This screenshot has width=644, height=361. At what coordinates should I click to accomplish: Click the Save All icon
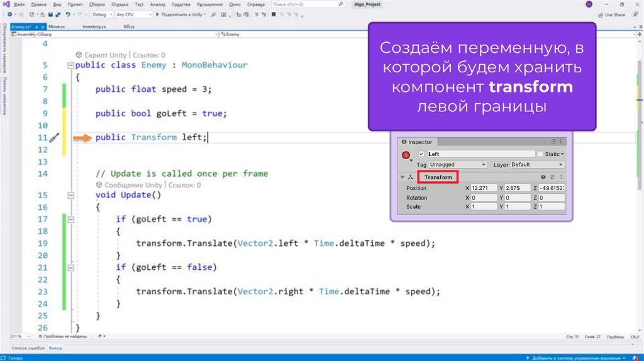pos(58,14)
